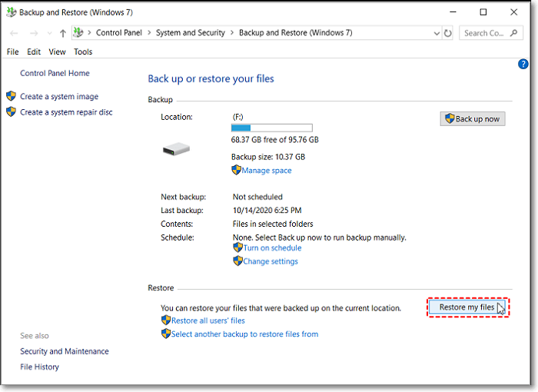Click the blue help question mark icon

pos(523,65)
